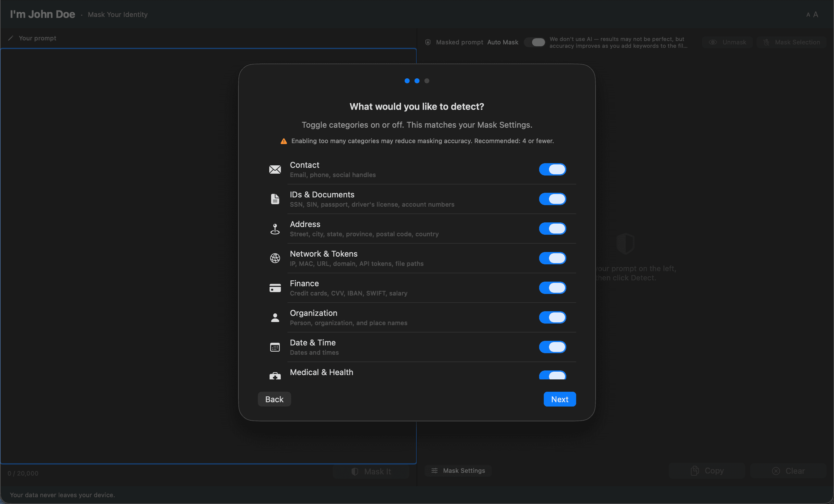Click the pencil icon beside Your prompt
Screen dimensions: 834x504
[x=10, y=38]
